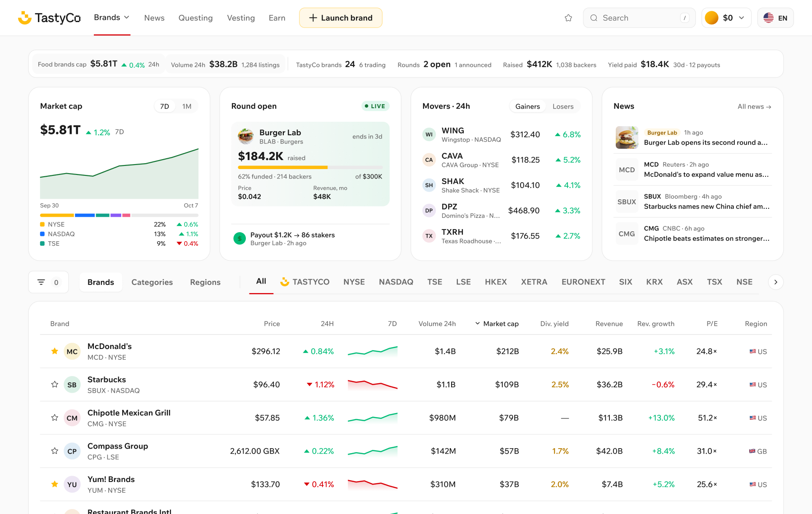Open the favorites star icon in header
Screen dimensions: 812x514
pos(568,18)
